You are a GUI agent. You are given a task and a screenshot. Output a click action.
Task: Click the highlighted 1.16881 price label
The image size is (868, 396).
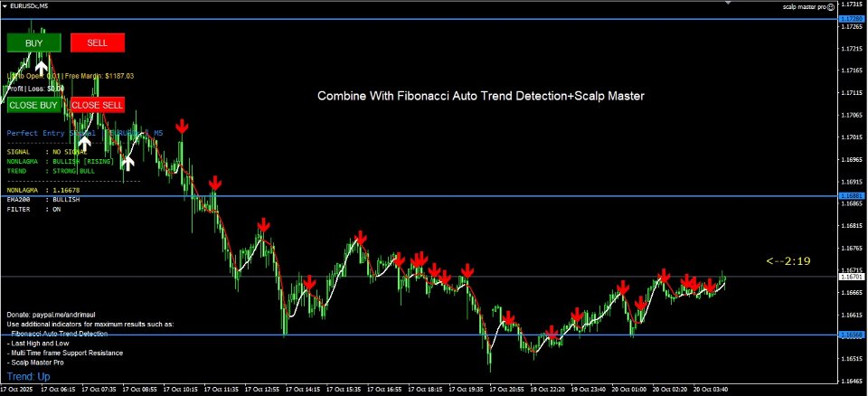click(x=852, y=196)
